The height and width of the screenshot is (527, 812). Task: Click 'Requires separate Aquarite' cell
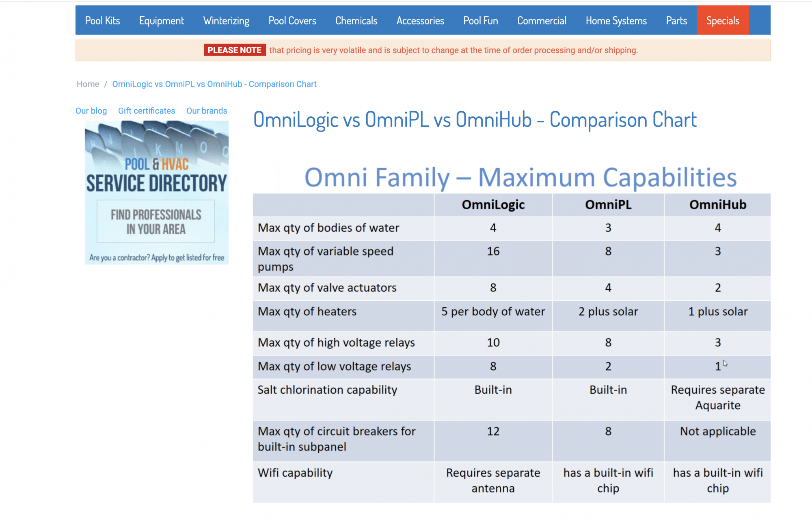coord(718,397)
